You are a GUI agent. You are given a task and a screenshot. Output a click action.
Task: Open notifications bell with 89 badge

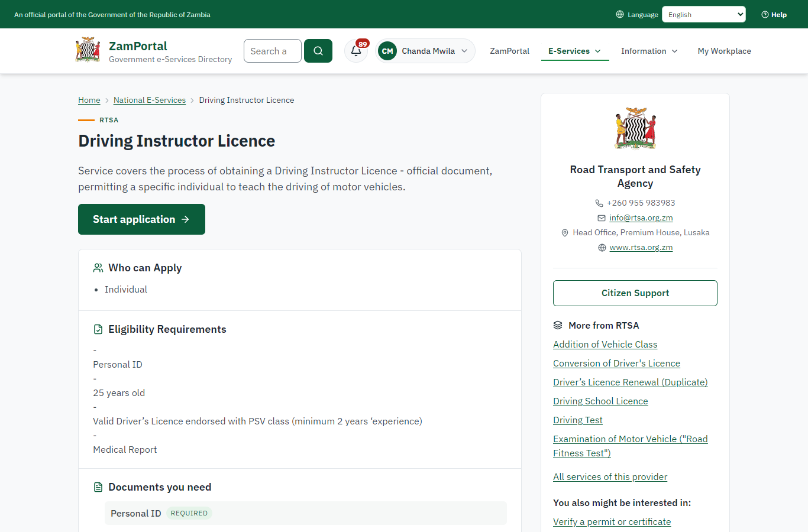tap(356, 51)
